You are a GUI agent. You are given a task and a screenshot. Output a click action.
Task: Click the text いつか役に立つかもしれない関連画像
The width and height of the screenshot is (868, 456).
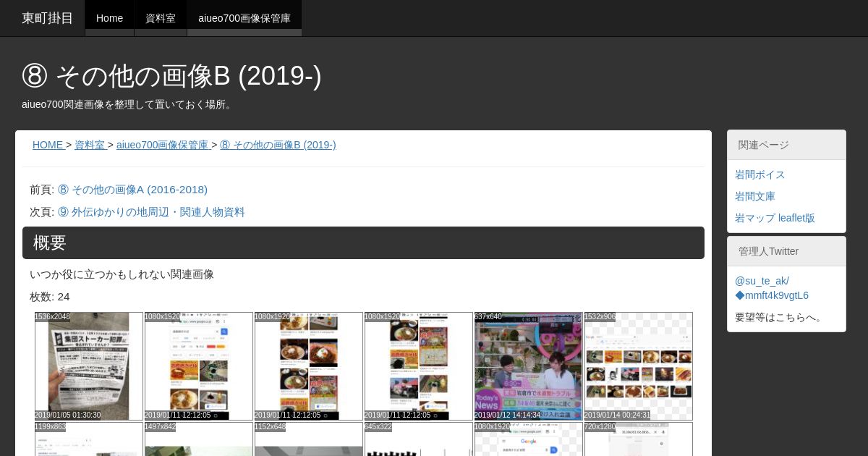122,274
